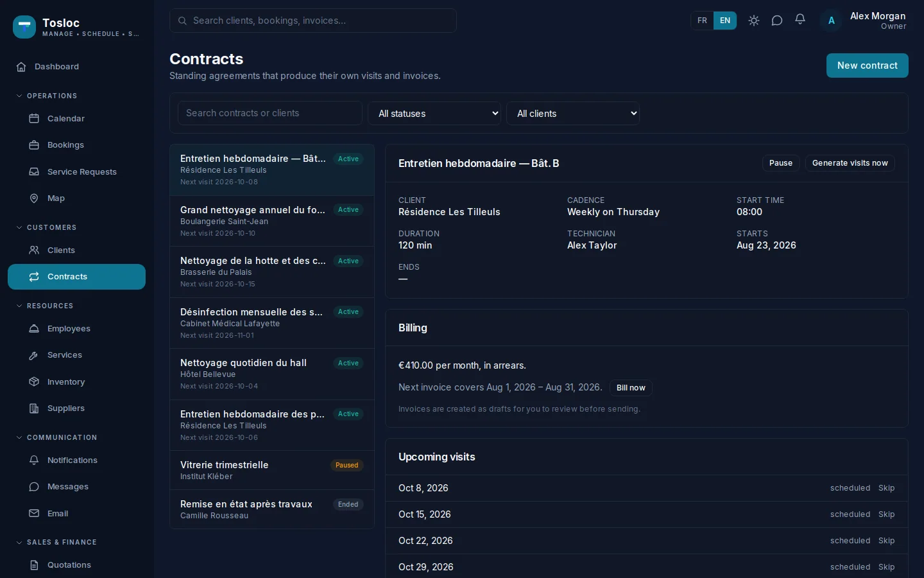Open the All clients dropdown

(573, 114)
